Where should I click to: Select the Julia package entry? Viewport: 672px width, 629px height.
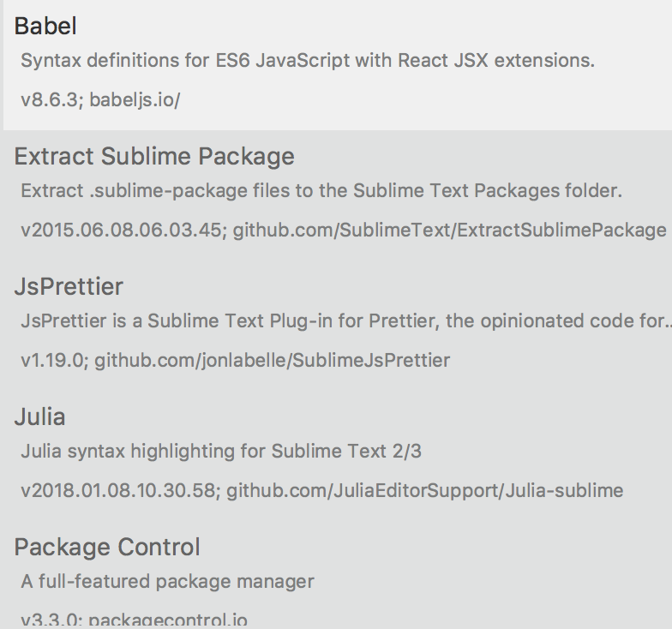click(x=40, y=417)
